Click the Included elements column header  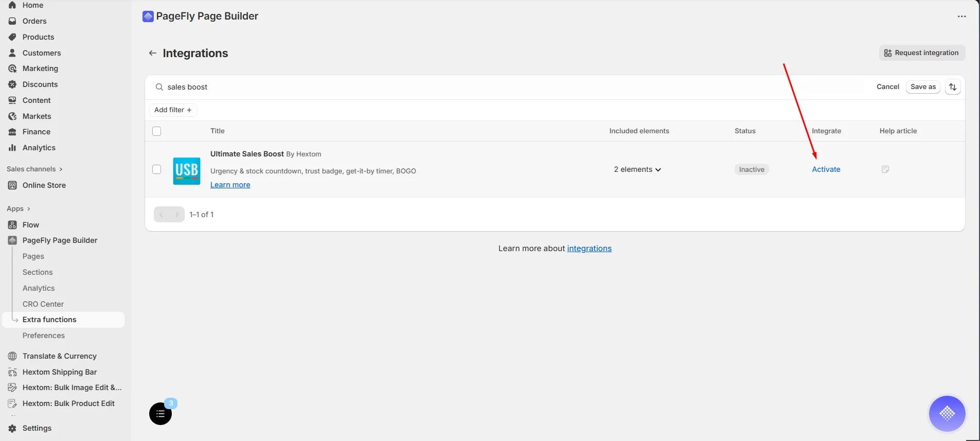tap(639, 131)
